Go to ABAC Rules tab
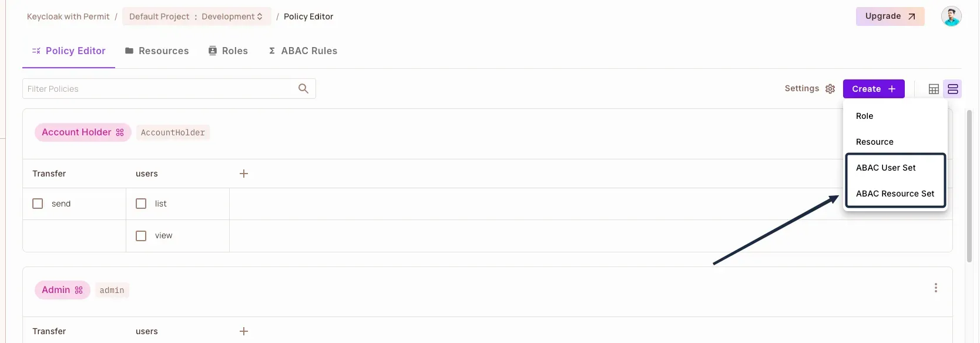The image size is (980, 343). [x=303, y=51]
